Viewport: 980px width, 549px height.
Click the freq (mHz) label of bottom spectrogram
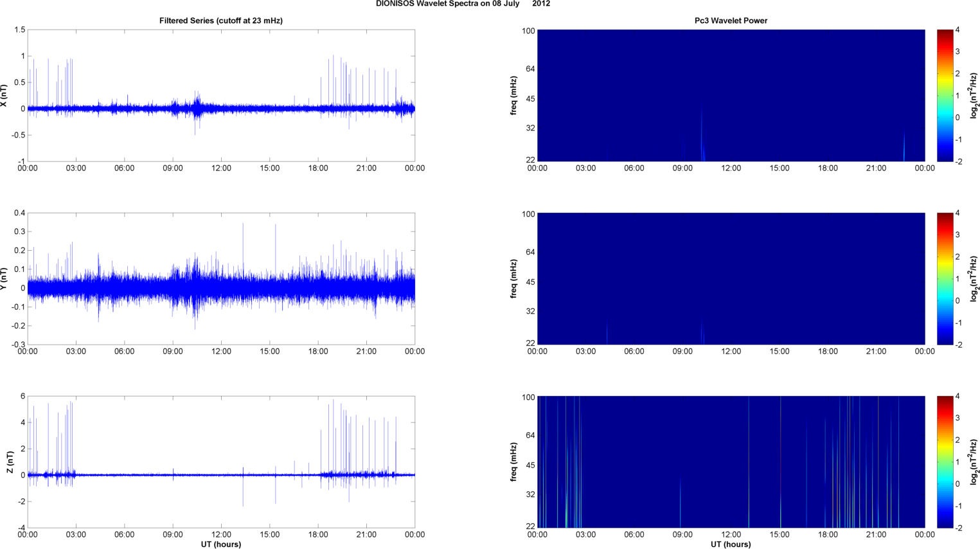pos(514,462)
